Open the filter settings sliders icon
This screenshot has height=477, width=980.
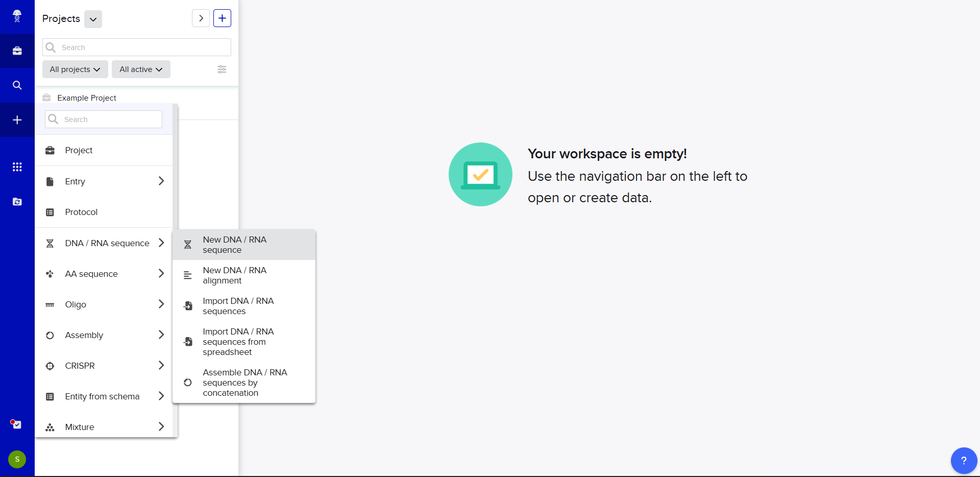(x=222, y=69)
